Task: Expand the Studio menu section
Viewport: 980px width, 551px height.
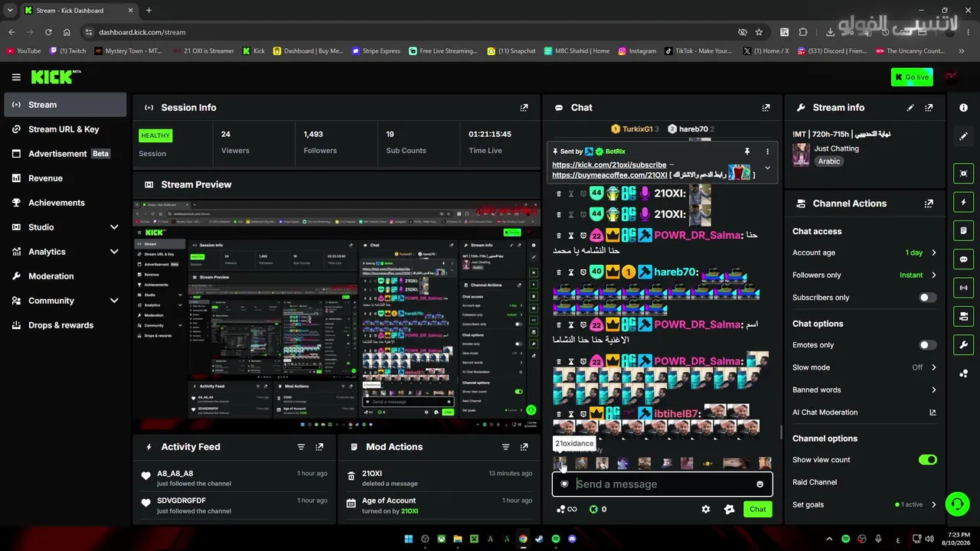Action: [x=65, y=227]
